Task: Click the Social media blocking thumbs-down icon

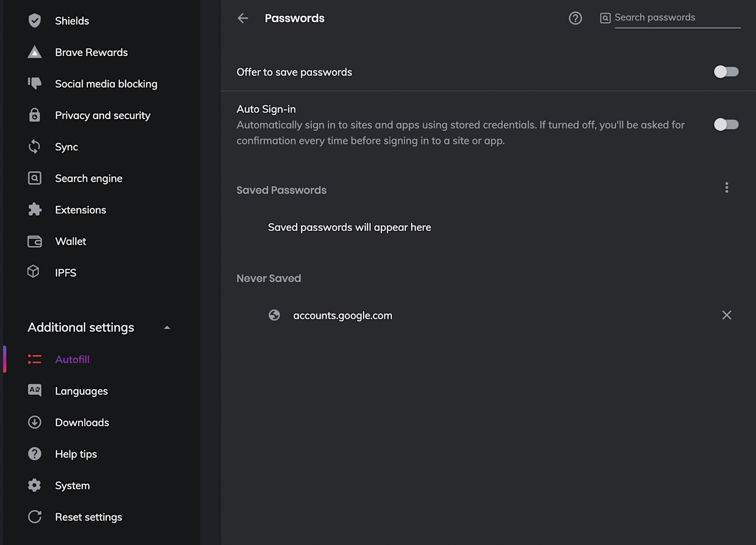Action: click(x=35, y=84)
